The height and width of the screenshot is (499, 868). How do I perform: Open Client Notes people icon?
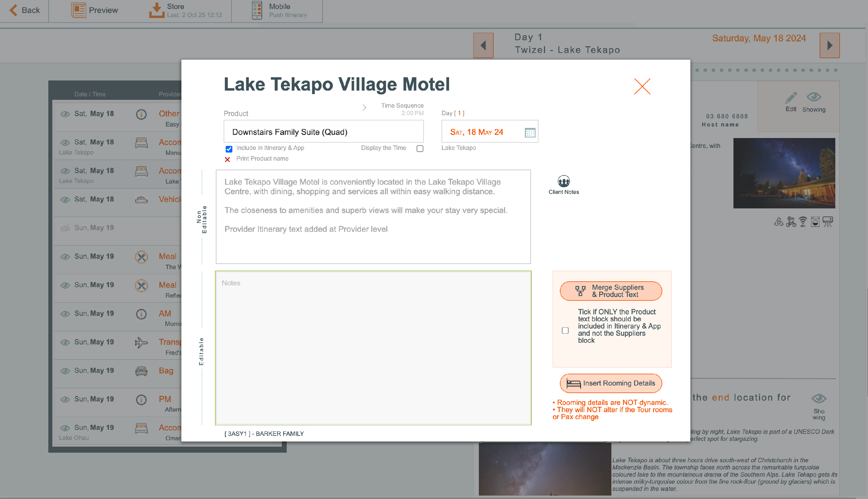[564, 181]
